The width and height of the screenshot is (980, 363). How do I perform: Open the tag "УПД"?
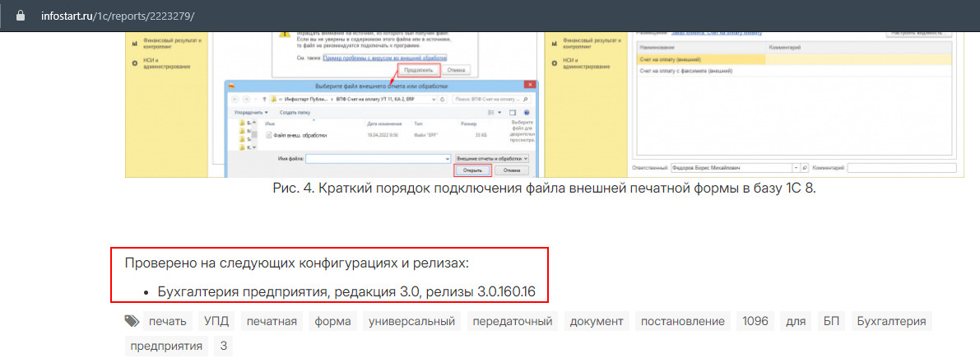pyautogui.click(x=216, y=322)
